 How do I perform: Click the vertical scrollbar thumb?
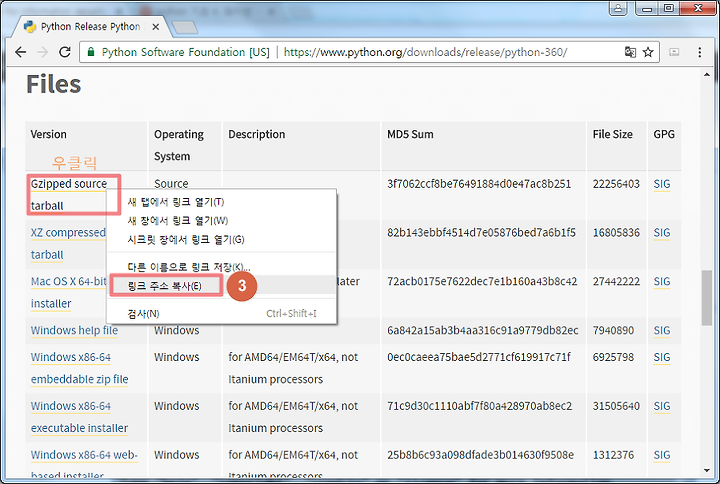tap(707, 298)
